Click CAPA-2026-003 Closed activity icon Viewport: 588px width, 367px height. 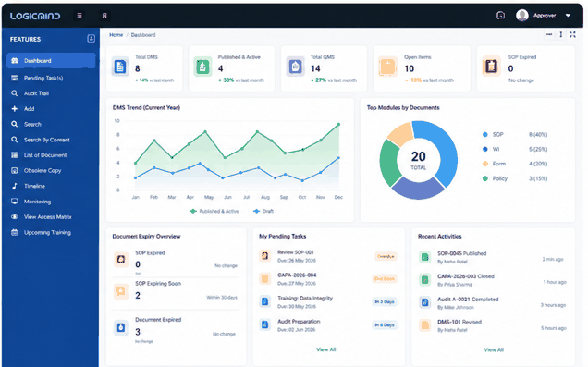tap(425, 280)
